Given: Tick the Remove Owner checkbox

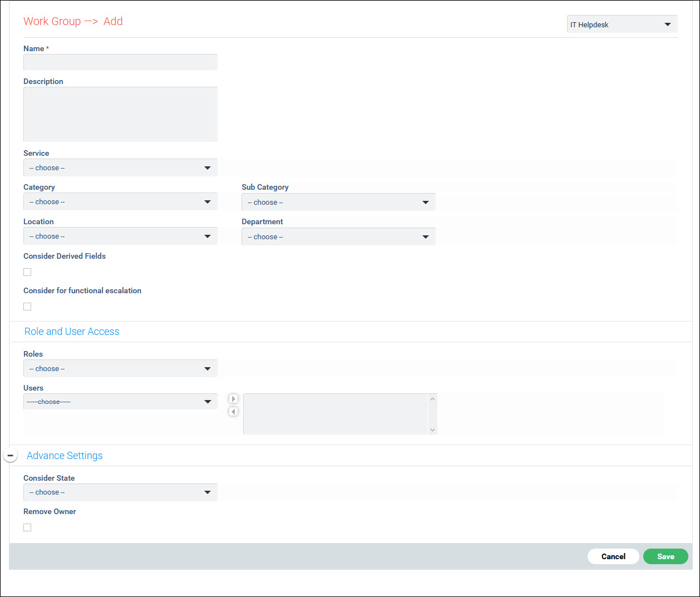Looking at the screenshot, I should pyautogui.click(x=27, y=527).
